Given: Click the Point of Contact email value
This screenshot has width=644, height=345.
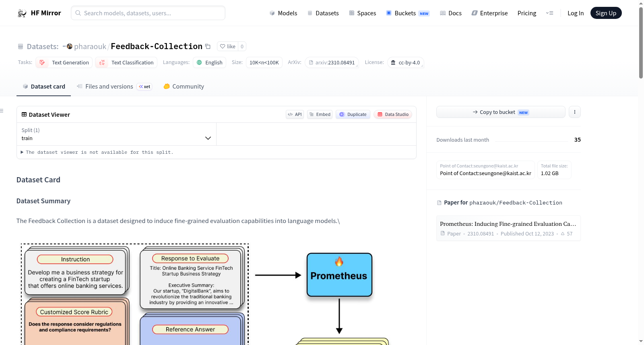Looking at the screenshot, I should point(485,174).
